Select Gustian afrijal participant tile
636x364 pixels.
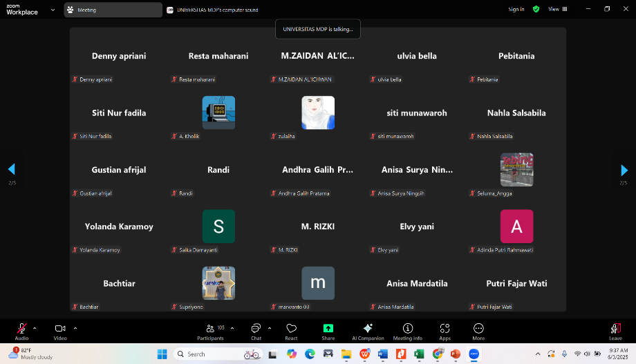[119, 170]
